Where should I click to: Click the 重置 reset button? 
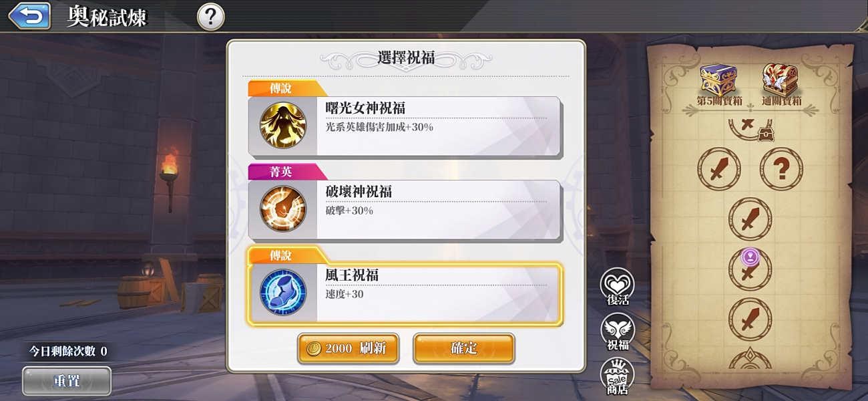coord(67,381)
